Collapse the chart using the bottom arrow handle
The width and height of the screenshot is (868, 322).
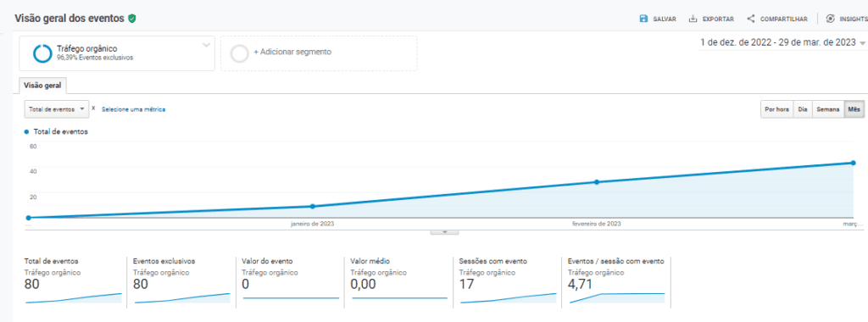444,232
